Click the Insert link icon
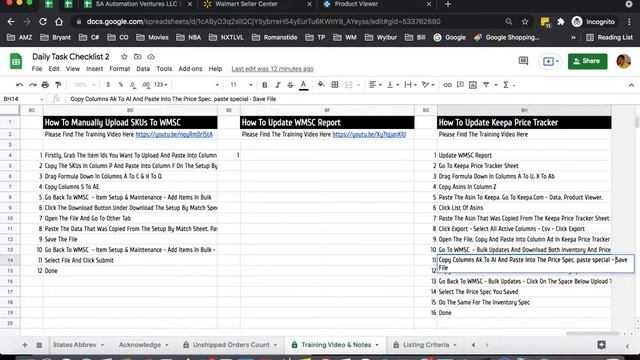Viewport: 640px width, 360px height. tap(447, 85)
